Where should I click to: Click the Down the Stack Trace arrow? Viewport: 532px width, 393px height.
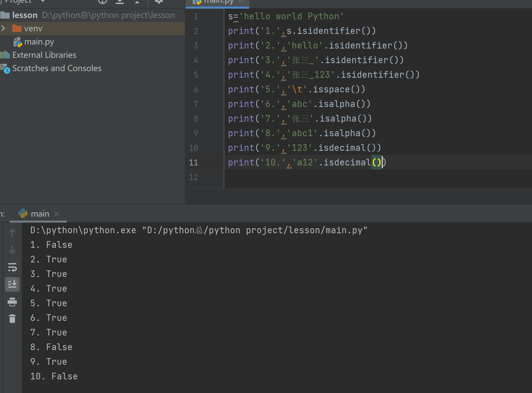[x=12, y=250]
